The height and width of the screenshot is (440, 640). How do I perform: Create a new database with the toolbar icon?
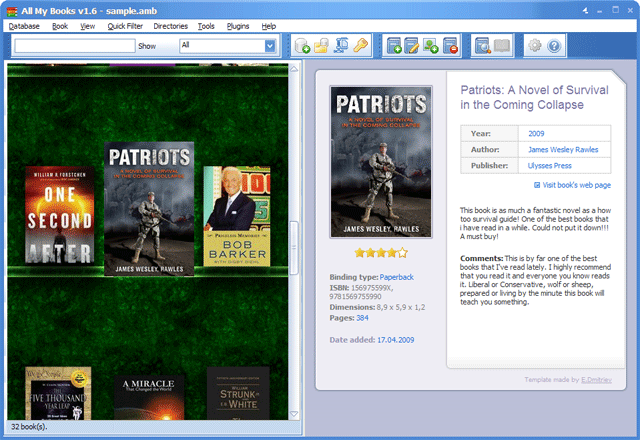pos(302,45)
